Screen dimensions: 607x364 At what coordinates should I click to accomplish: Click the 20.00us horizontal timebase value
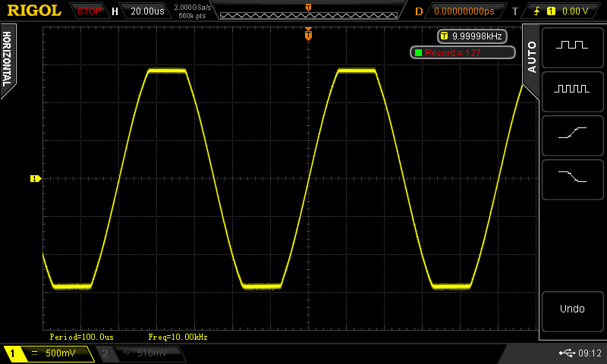(x=147, y=11)
